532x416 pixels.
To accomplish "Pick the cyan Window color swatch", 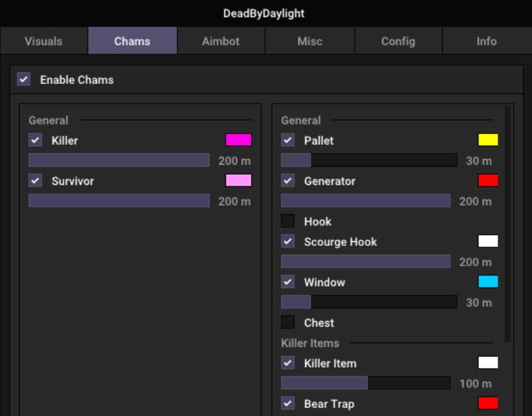I will (x=488, y=283).
